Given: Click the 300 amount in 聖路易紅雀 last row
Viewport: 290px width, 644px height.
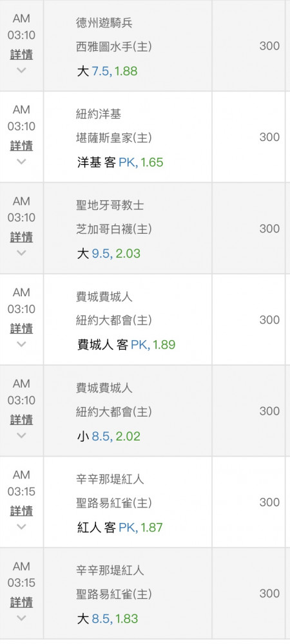Looking at the screenshot, I should [x=269, y=594].
